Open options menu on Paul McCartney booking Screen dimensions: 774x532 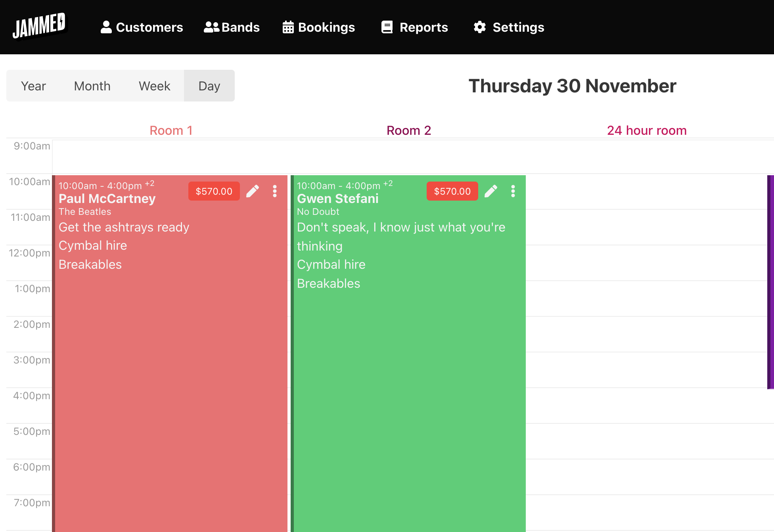tap(275, 191)
